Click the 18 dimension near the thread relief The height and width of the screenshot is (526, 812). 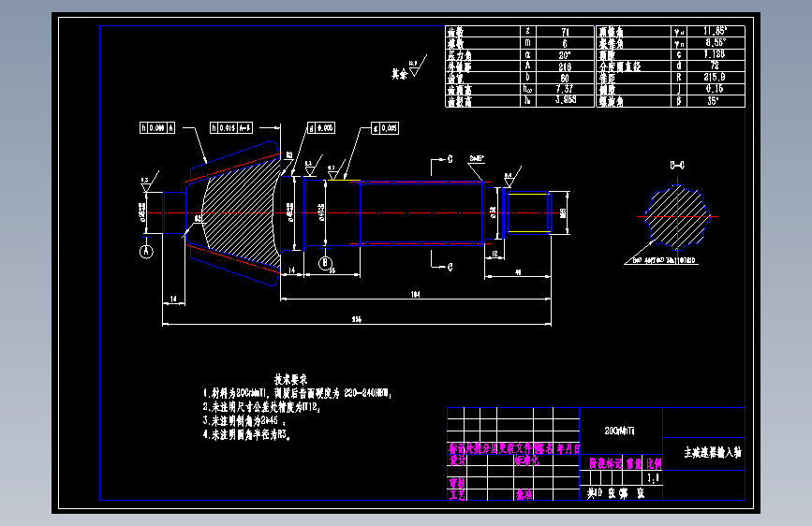(x=495, y=254)
